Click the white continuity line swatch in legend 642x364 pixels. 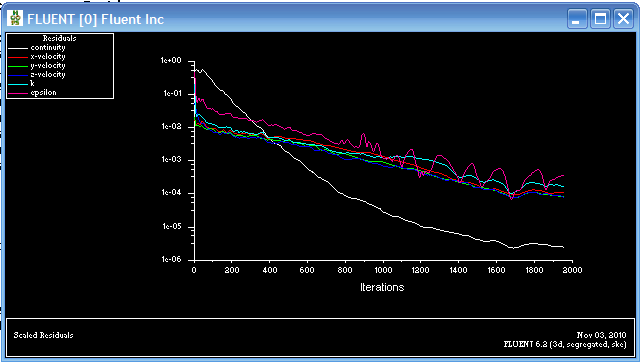[x=18, y=48]
